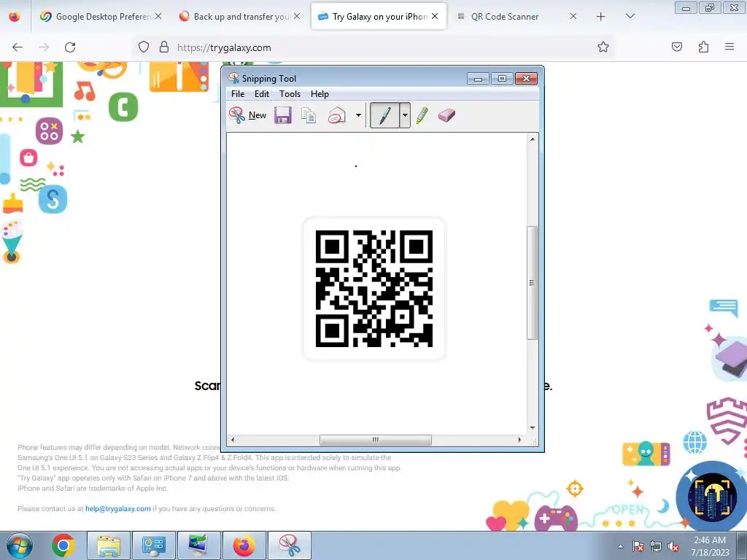Email help@trygalaxy.com link

click(x=117, y=508)
